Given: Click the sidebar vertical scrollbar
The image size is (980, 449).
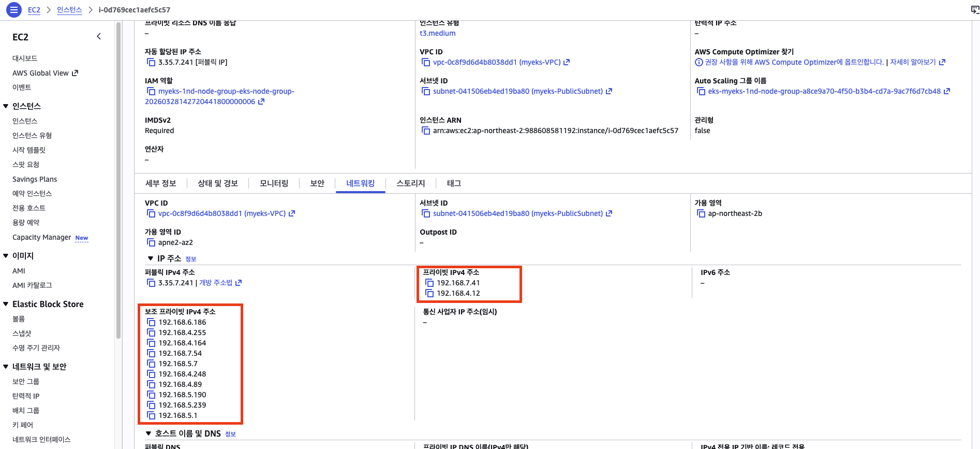Looking at the screenshot, I should pyautogui.click(x=118, y=180).
